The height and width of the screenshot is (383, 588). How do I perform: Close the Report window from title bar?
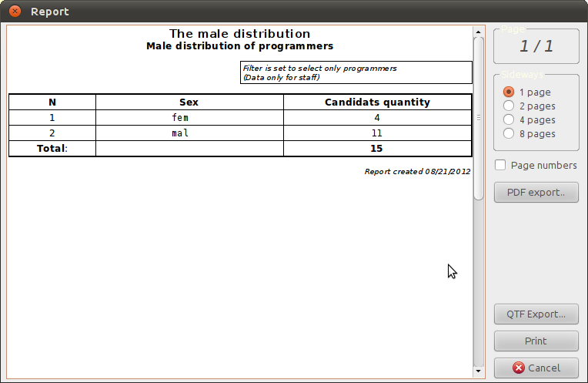tap(15, 12)
